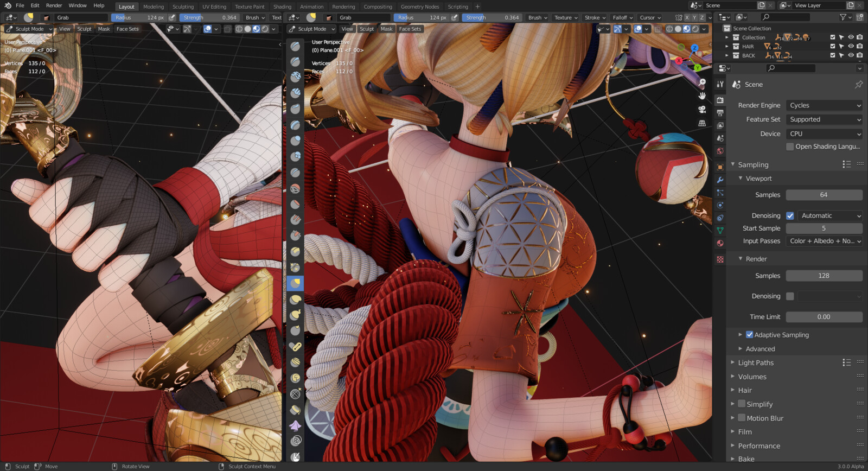Click the red X axis gizmo
Screen dimensions: 868x471
coord(679,61)
